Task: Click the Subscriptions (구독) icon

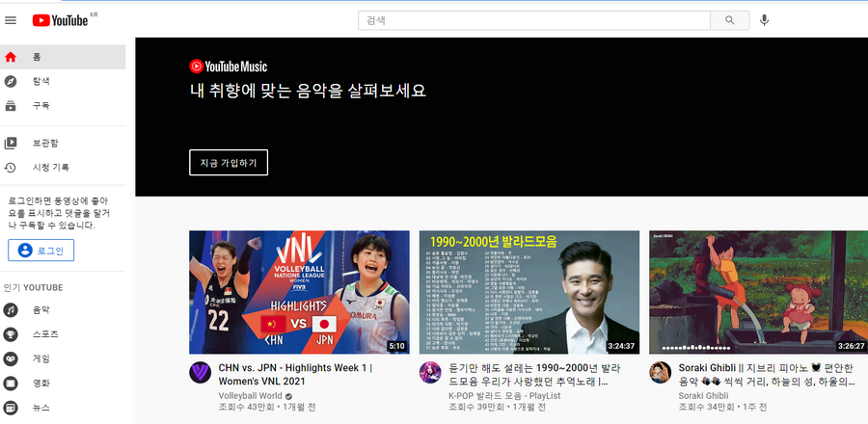Action: click(11, 106)
